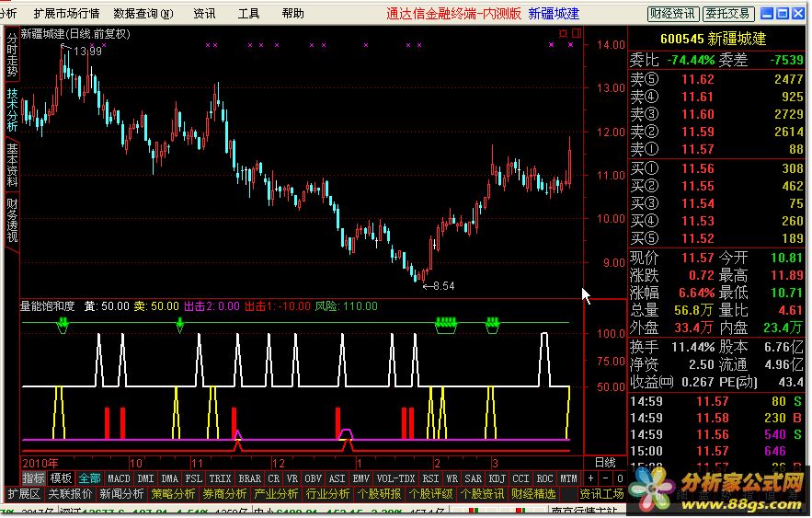
Task: Click the 现价 value 11.57
Action: (698, 258)
